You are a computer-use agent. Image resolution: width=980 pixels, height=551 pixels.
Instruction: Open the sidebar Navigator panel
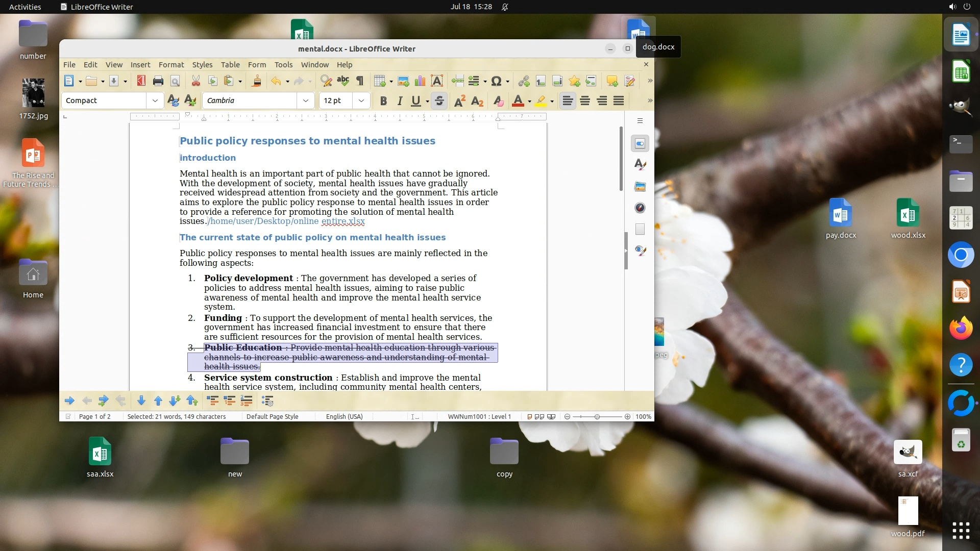[640, 208]
